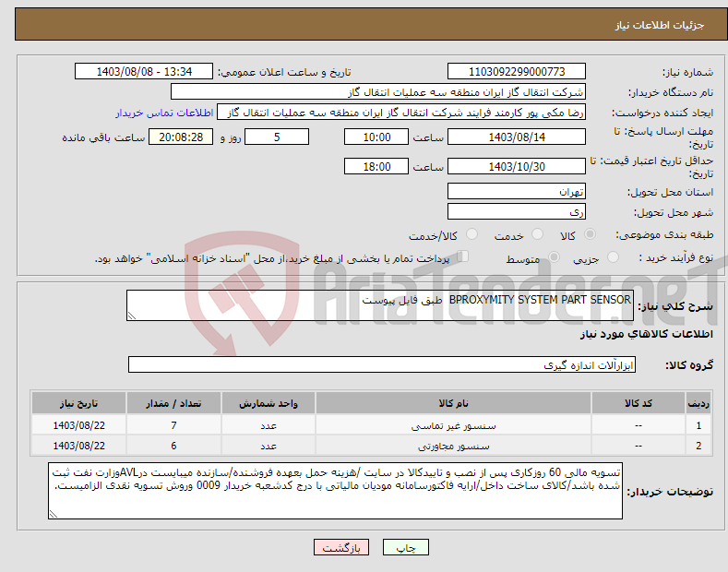
Task: Click the buyer notes textarea
Action: pos(335,491)
